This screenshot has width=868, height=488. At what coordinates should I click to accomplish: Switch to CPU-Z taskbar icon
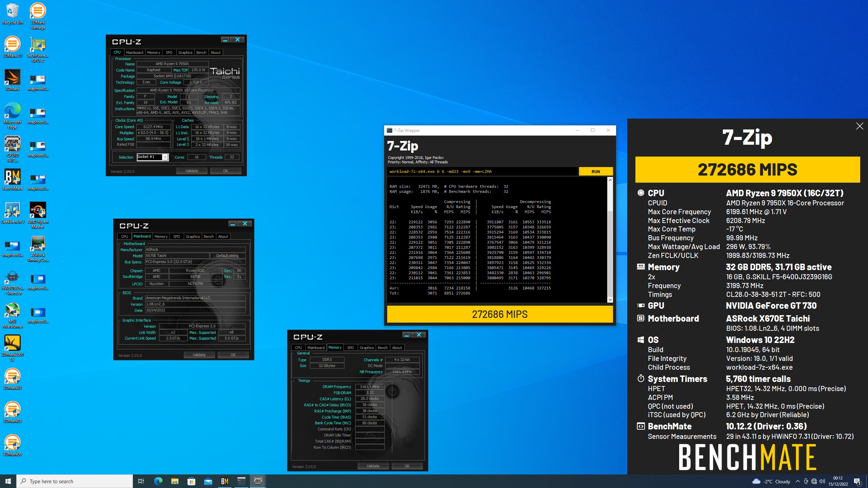(258, 481)
